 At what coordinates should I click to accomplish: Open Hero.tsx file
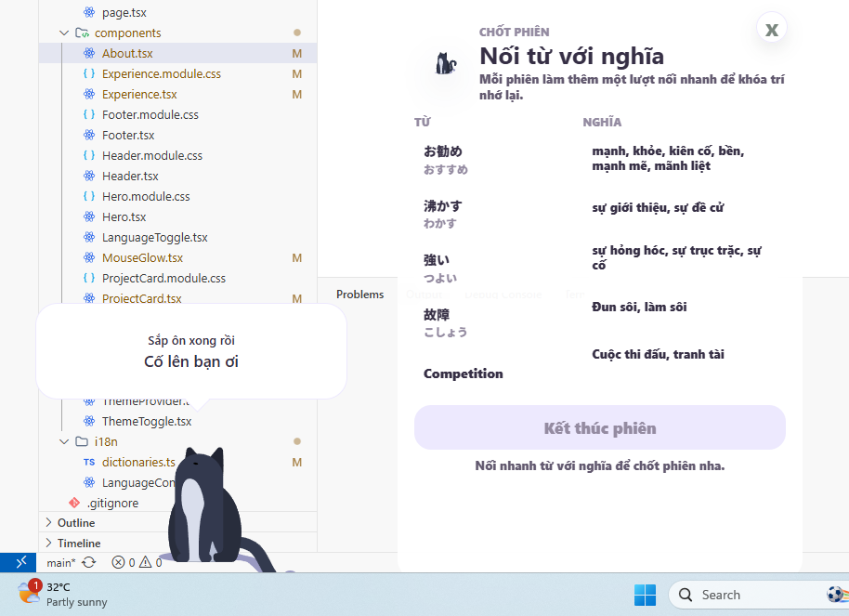[x=177, y=216]
